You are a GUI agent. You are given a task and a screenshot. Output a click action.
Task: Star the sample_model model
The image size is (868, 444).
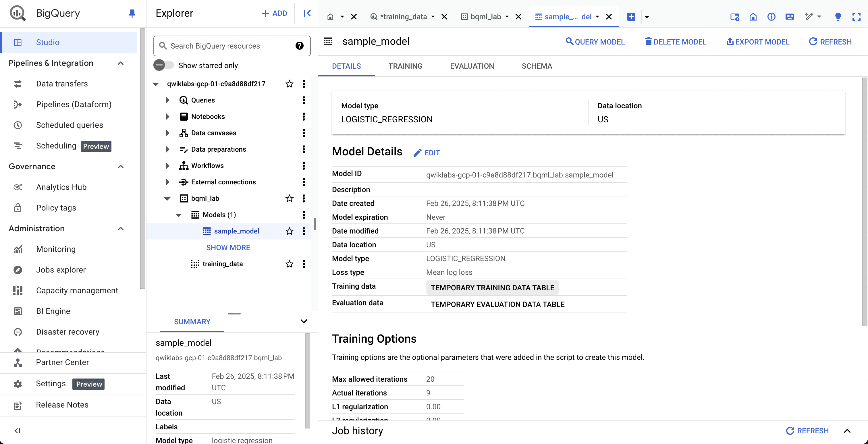pos(289,231)
